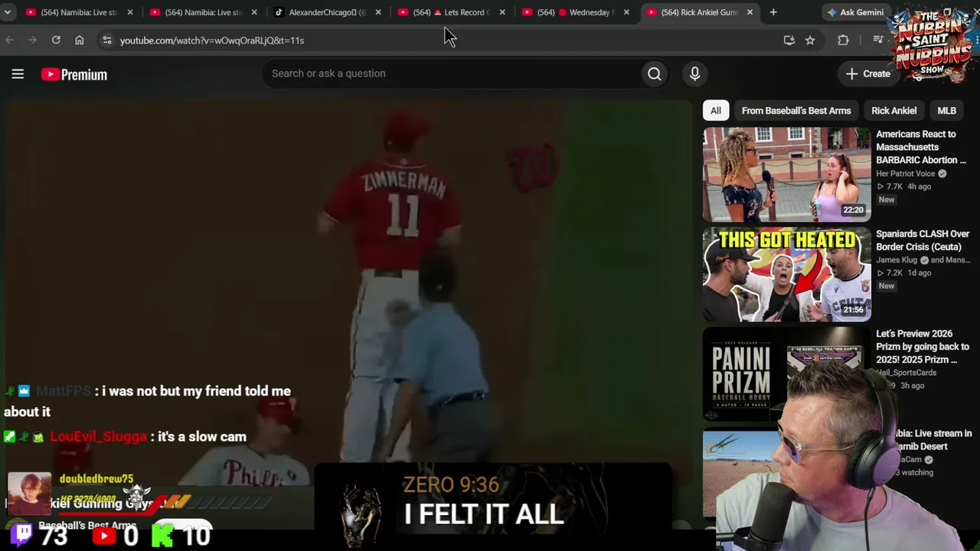Go forward with the browser forward arrow

(32, 40)
